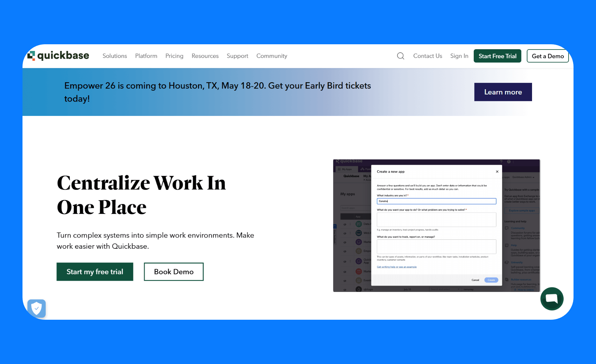Click Learn more on the Empower 26 banner
The height and width of the screenshot is (364, 596).
pyautogui.click(x=503, y=92)
